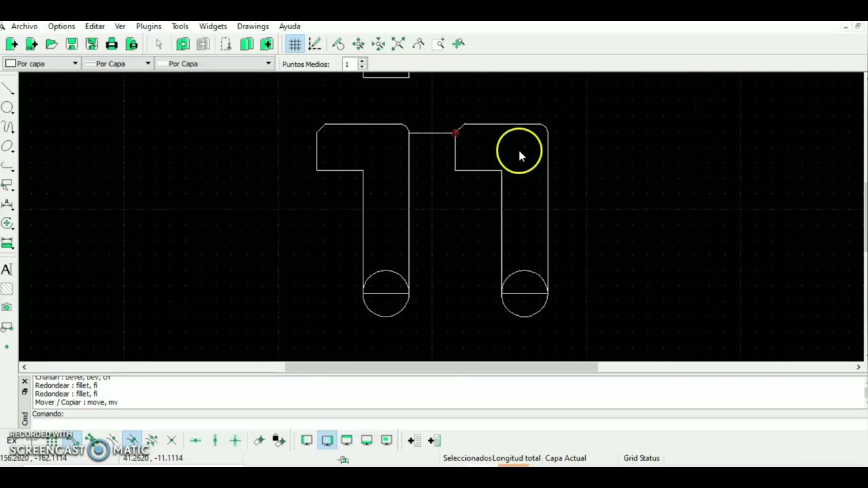868x488 pixels.
Task: Click the Auto Zoom icon
Action: tap(398, 44)
